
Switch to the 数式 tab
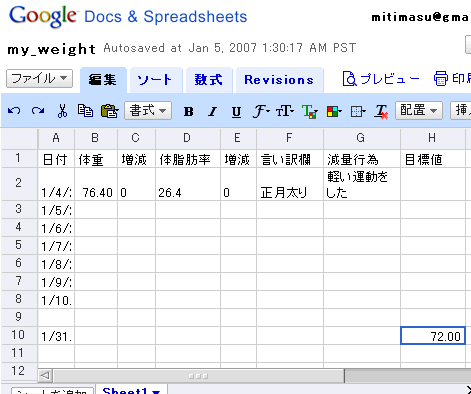[209, 80]
